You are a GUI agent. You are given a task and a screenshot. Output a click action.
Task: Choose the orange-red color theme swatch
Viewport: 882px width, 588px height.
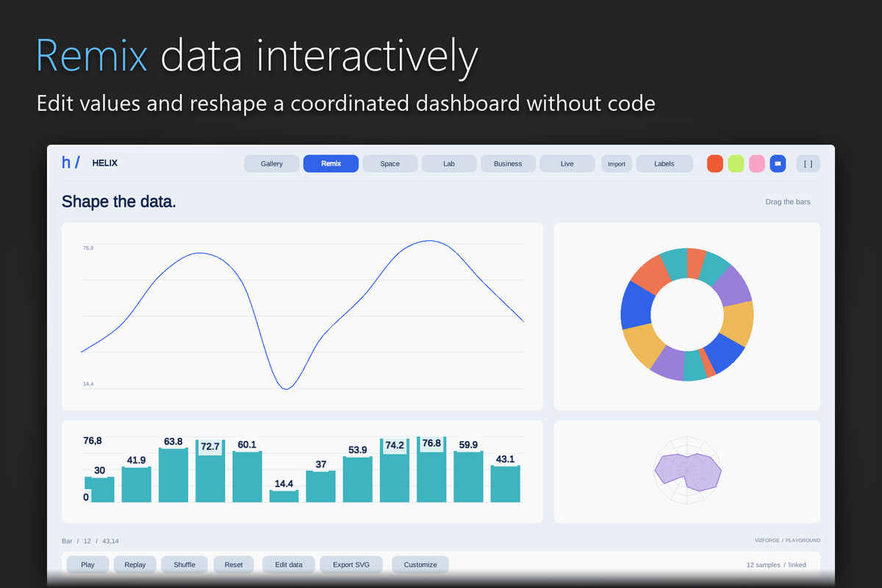click(715, 163)
